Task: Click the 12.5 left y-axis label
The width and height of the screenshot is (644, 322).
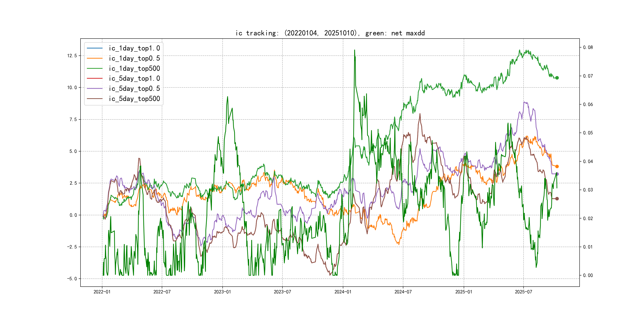Action: point(72,55)
